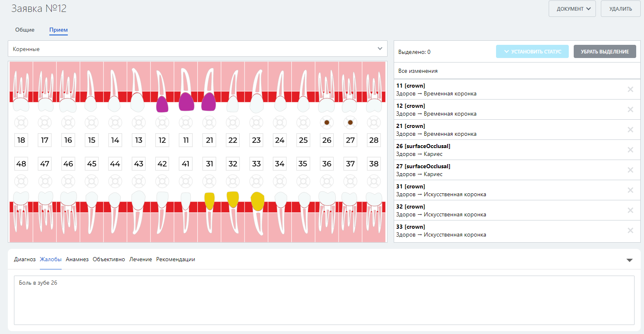Switch to the Общие tab
This screenshot has height=334, width=644.
pyautogui.click(x=25, y=30)
